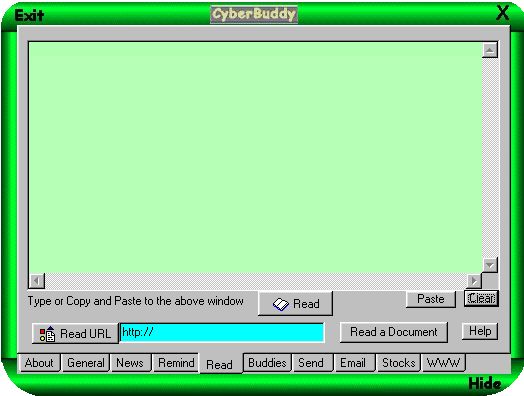Clear the text window with Clear
Viewport: 524px width, 396px height.
point(481,298)
